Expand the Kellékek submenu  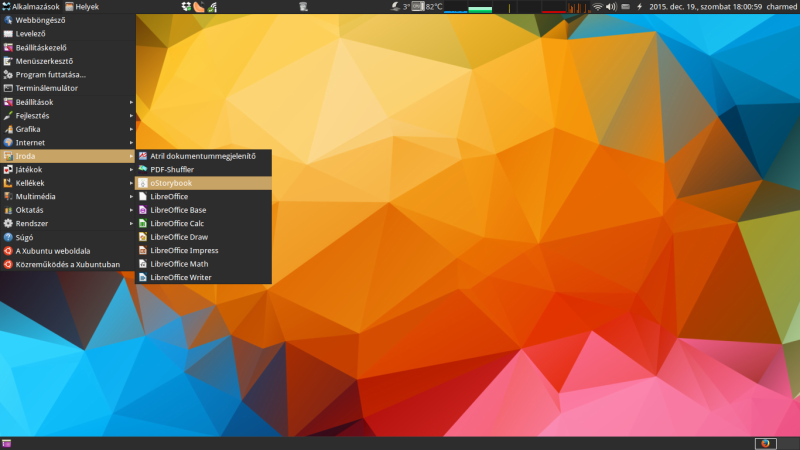[x=68, y=183]
